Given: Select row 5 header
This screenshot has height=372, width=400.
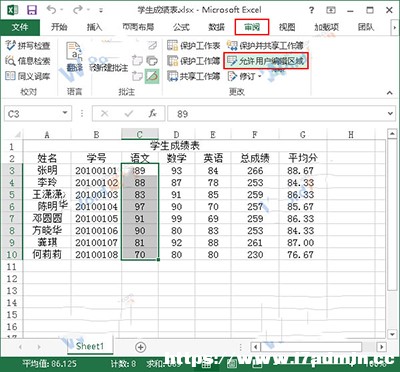Looking at the screenshot, I should click(12, 195).
